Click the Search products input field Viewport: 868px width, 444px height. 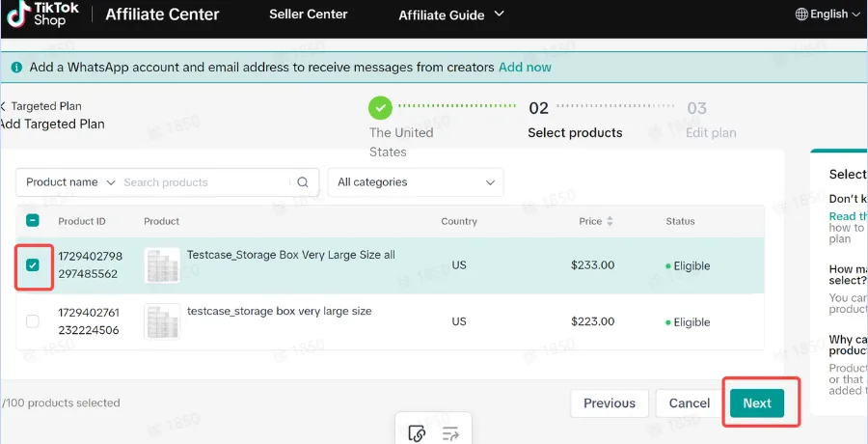(204, 182)
